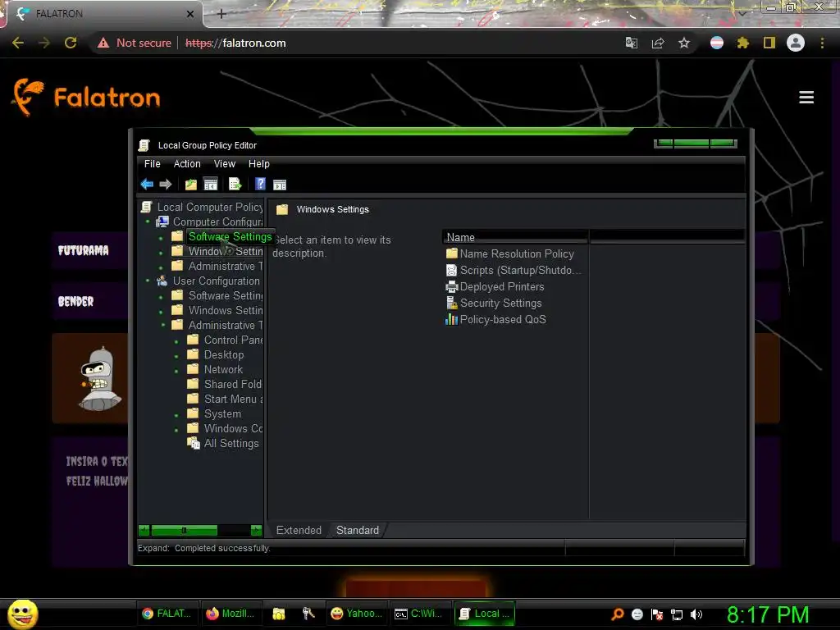This screenshot has height=630, width=840.
Task: Click the Share icon in Chrome address bar
Action: pos(658,43)
